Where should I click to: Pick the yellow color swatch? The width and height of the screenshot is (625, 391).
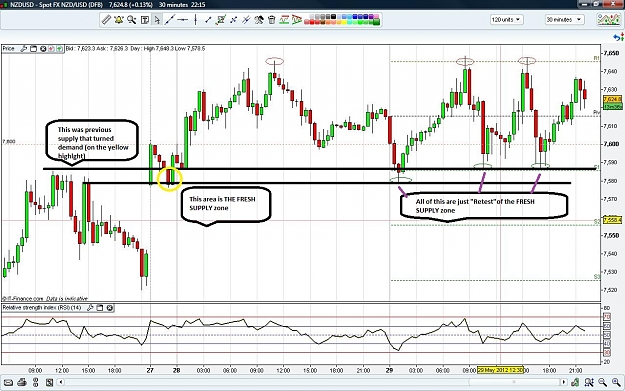(x=344, y=22)
